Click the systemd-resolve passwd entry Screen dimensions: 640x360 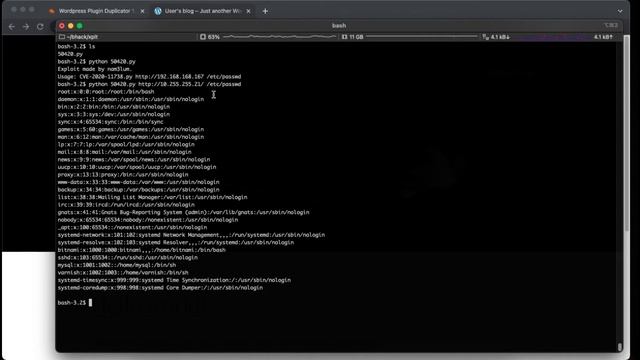176,242
